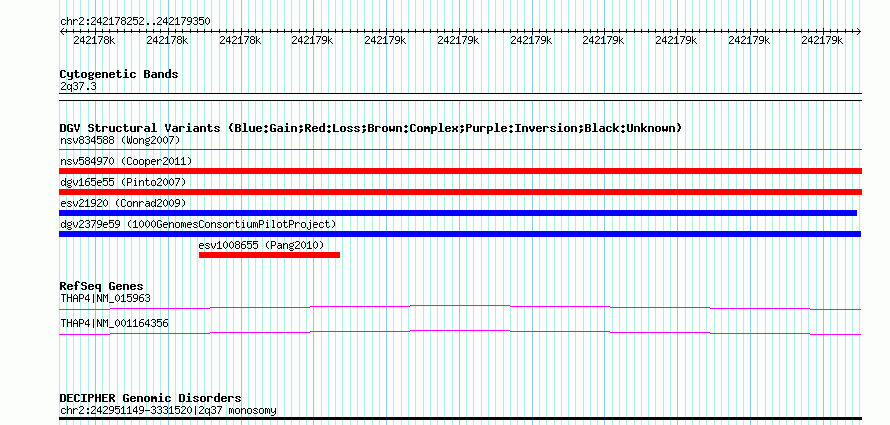Open the dgv2379e59 1000GenomesConsortiumPilotProject label
890x425 pixels.
coord(198,224)
